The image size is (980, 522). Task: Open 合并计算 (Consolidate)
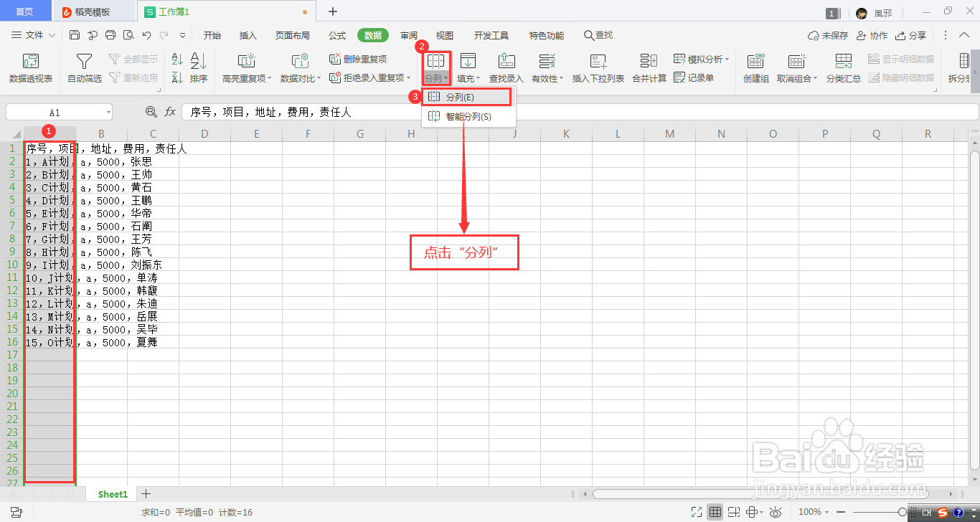649,68
